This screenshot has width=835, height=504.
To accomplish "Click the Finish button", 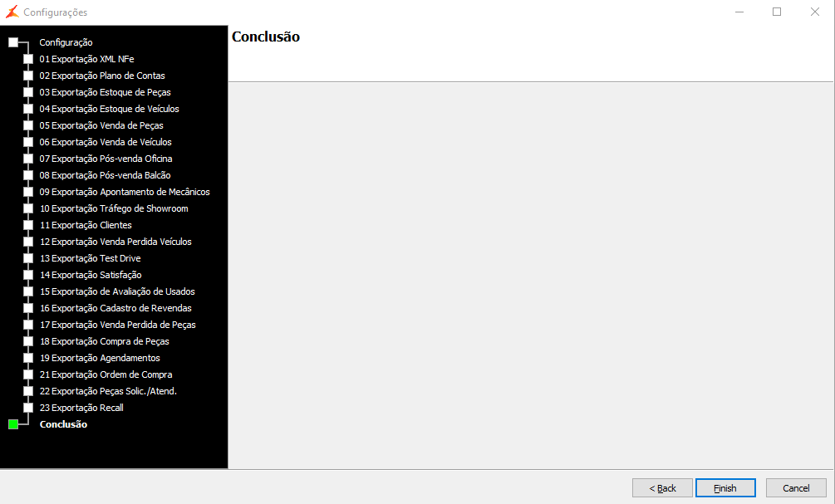I will (725, 488).
